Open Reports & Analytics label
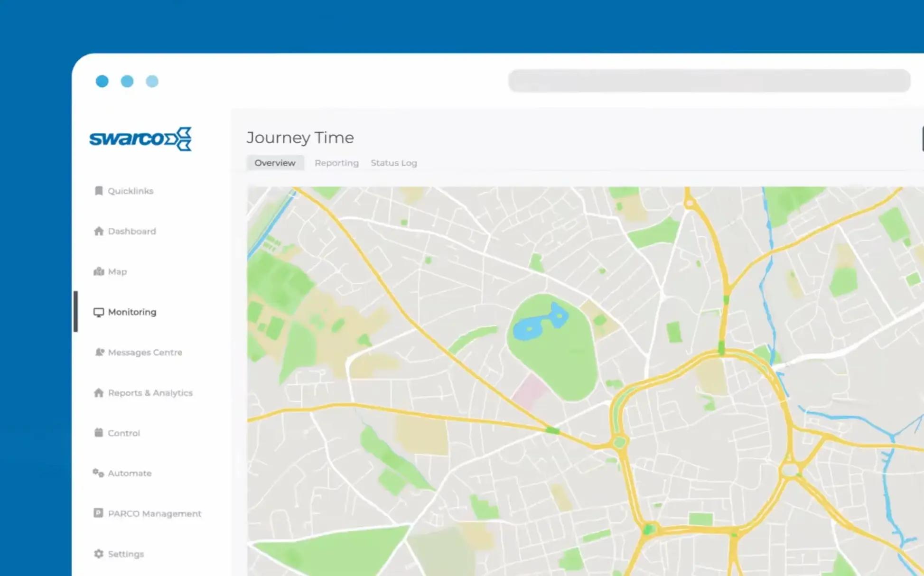Screen dimensions: 924x576 150,393
